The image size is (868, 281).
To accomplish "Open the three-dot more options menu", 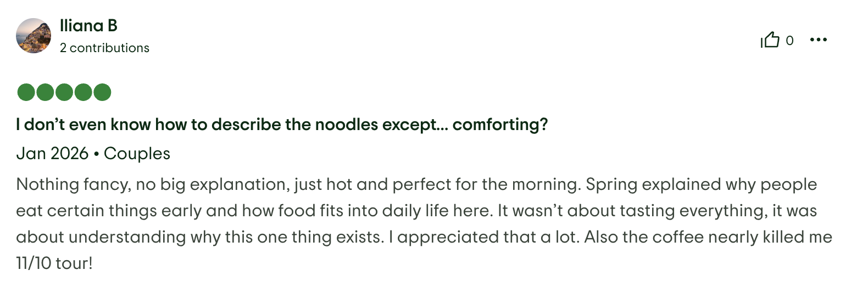I will pyautogui.click(x=818, y=40).
